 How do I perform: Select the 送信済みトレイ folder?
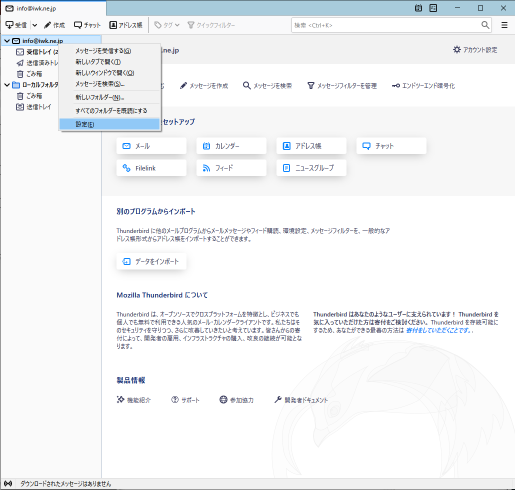click(37, 63)
